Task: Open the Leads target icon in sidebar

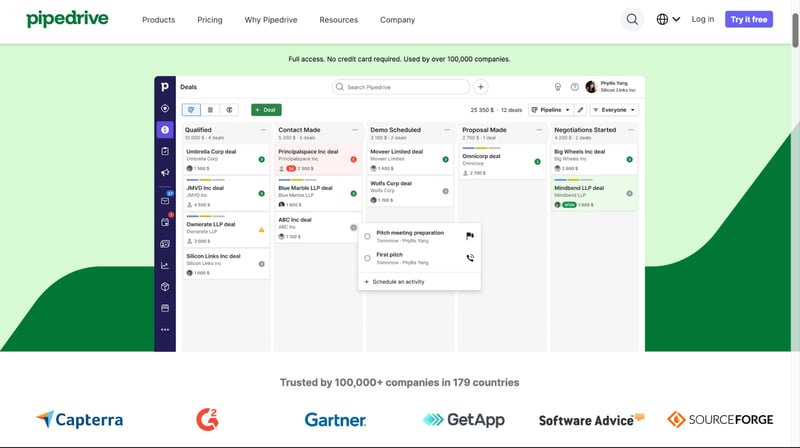Action: [x=165, y=108]
